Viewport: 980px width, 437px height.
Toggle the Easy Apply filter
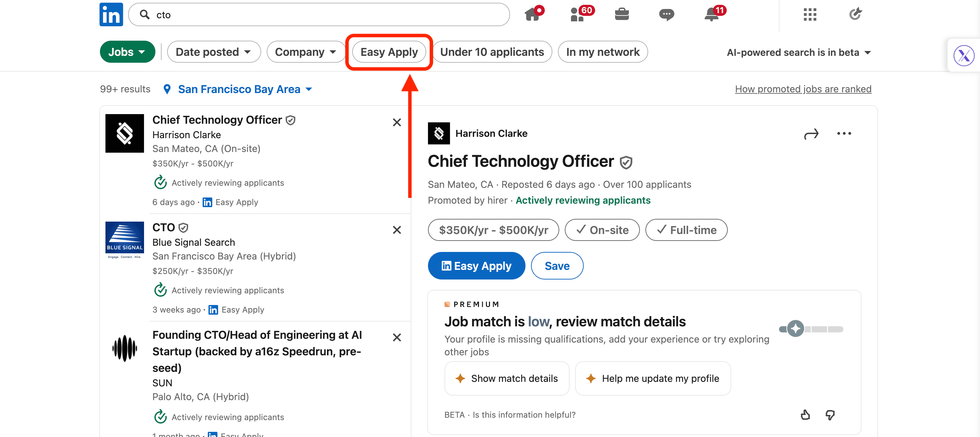[389, 52]
